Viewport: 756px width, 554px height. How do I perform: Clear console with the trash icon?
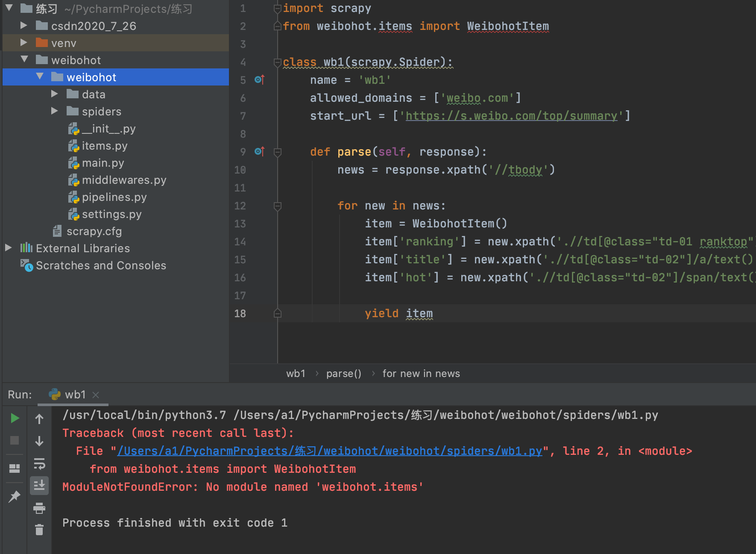click(39, 530)
